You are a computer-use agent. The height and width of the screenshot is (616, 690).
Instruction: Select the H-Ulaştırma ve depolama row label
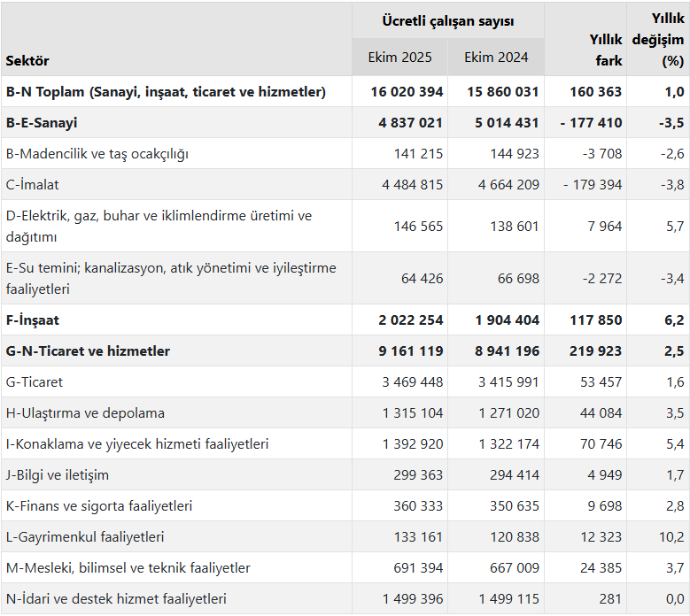(85, 413)
